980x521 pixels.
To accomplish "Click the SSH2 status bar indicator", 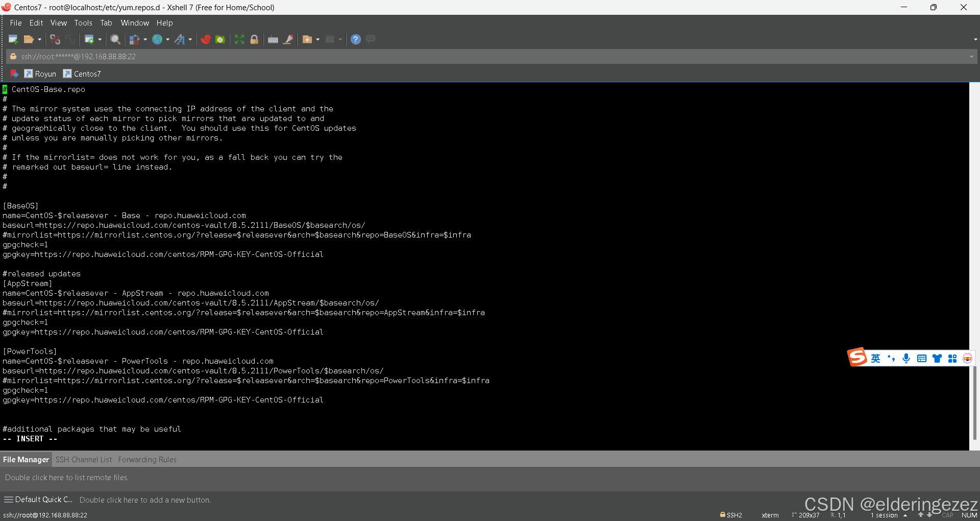I will coord(731,515).
